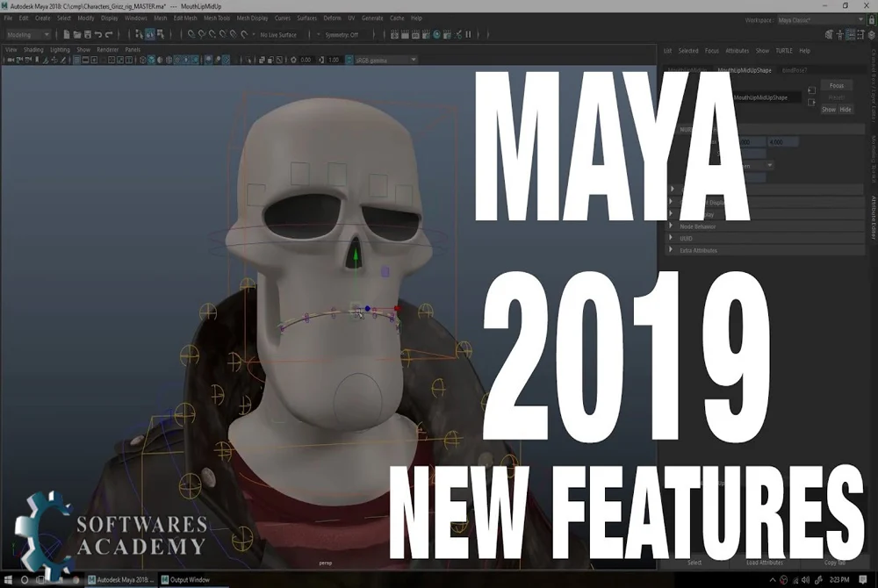The height and width of the screenshot is (588, 878).
Task: Toggle the HumanIK character controls icon
Action: [840, 35]
